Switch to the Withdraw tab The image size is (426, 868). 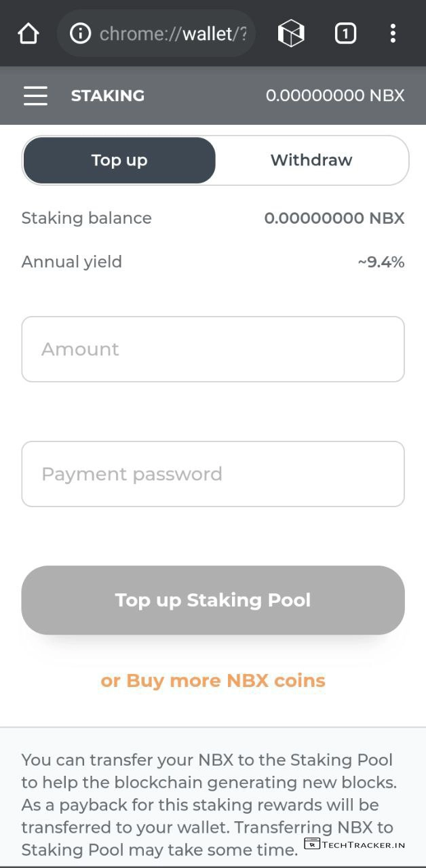(311, 161)
